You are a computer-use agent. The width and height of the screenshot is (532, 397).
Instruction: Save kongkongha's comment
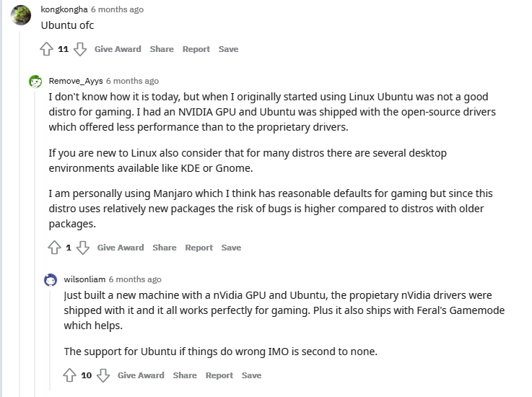tap(228, 49)
